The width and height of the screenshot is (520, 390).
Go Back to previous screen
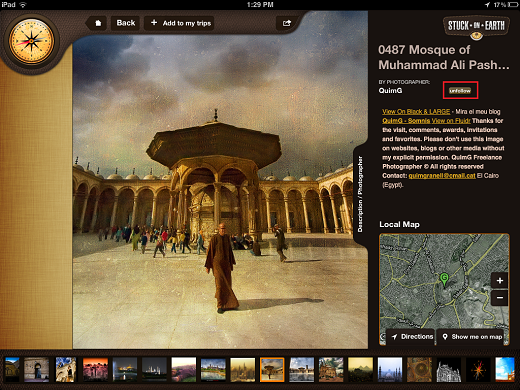coord(126,23)
